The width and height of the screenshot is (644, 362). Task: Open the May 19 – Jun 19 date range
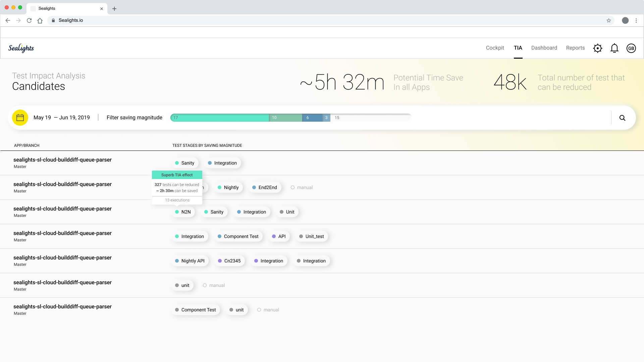click(62, 118)
